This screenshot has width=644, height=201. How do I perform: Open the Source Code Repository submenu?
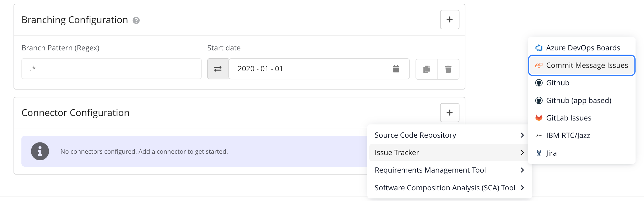(450, 135)
